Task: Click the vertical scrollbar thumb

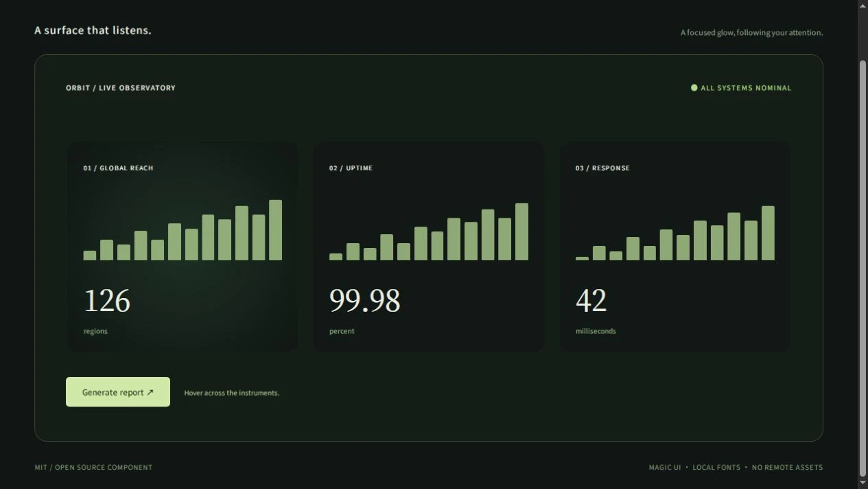Action: point(863,269)
